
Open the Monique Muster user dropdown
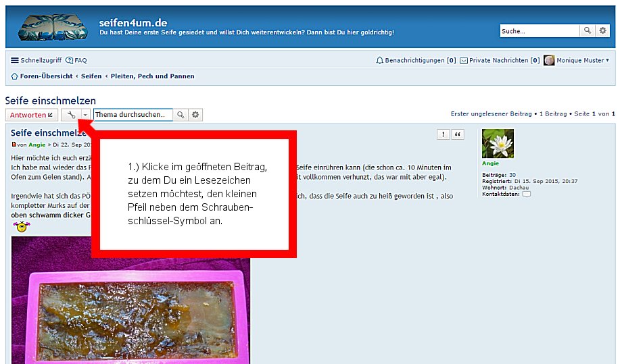click(x=577, y=60)
